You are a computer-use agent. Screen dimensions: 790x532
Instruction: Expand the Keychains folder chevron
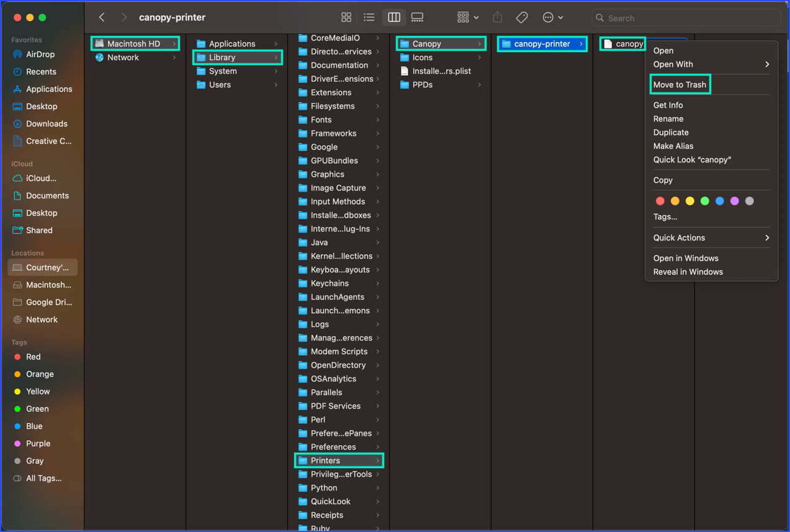point(377,283)
